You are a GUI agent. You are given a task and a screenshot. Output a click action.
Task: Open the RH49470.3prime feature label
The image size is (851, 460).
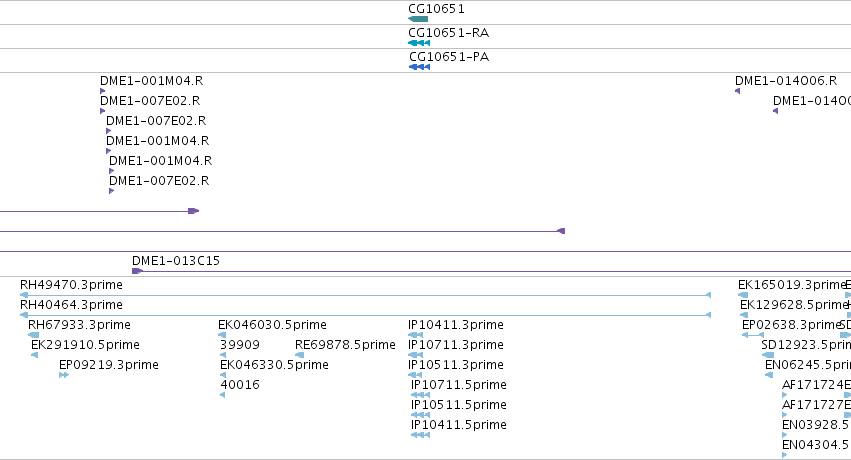coord(71,285)
